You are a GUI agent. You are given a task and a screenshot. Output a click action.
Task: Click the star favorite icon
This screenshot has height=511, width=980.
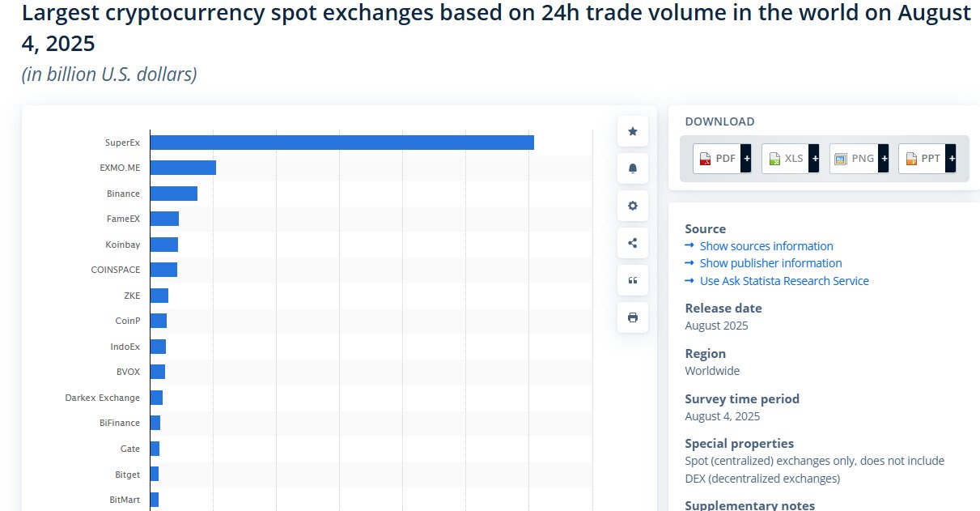(x=633, y=131)
